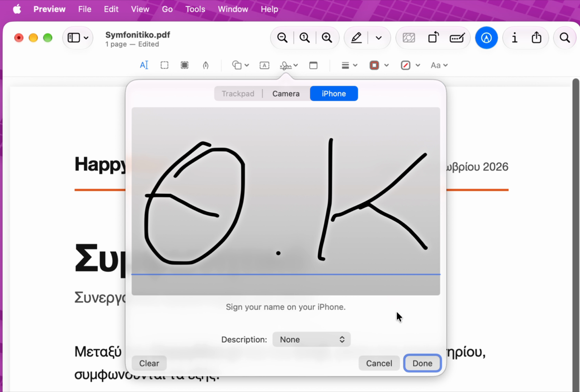Open the Window menu
This screenshot has height=392, width=580.
click(233, 9)
